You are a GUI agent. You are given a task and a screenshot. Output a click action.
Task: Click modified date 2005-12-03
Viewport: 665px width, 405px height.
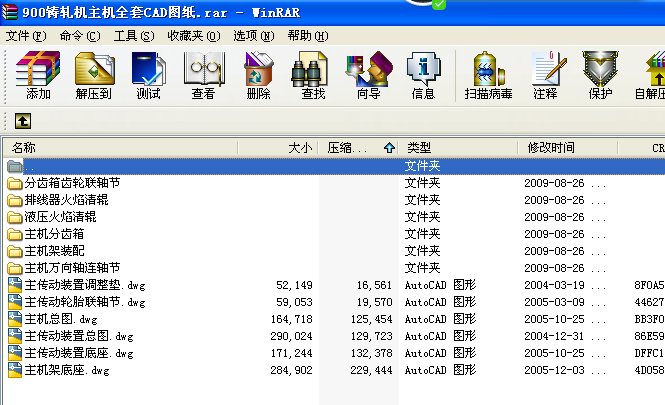point(554,370)
